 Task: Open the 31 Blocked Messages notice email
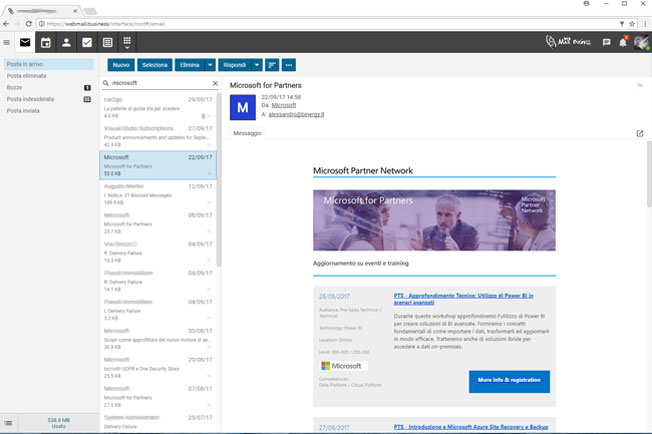[158, 194]
